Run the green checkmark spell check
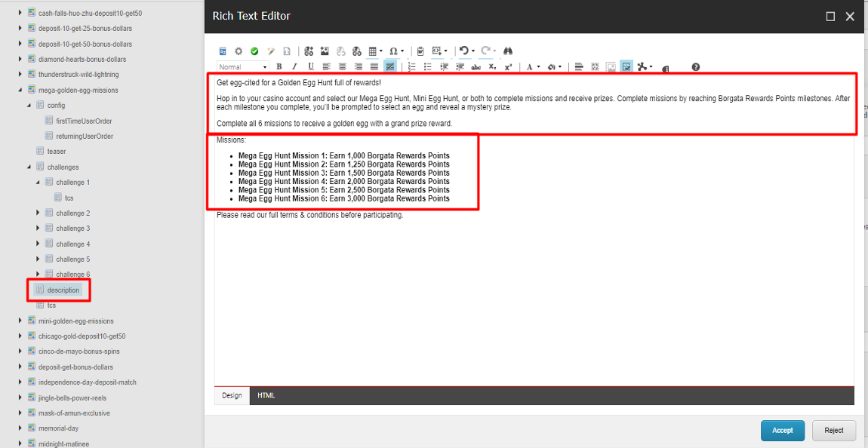This screenshot has height=448, width=868. [x=254, y=51]
